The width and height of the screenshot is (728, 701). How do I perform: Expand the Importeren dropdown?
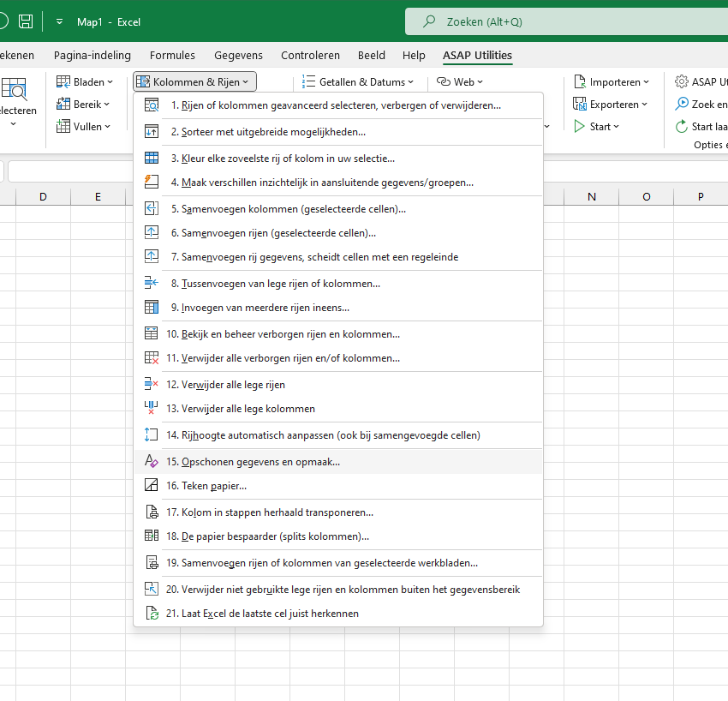(611, 82)
